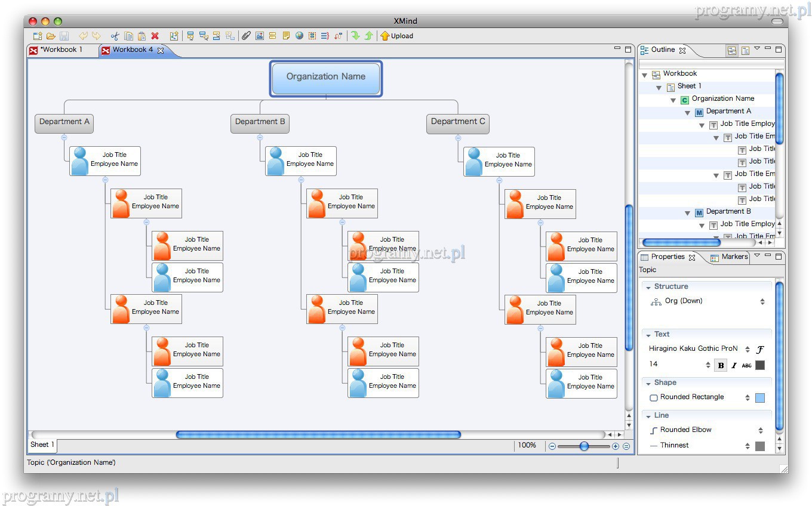Screen dimensions: 812x506
Task: Toggle Bold text formatting in Properties
Action: click(x=721, y=365)
